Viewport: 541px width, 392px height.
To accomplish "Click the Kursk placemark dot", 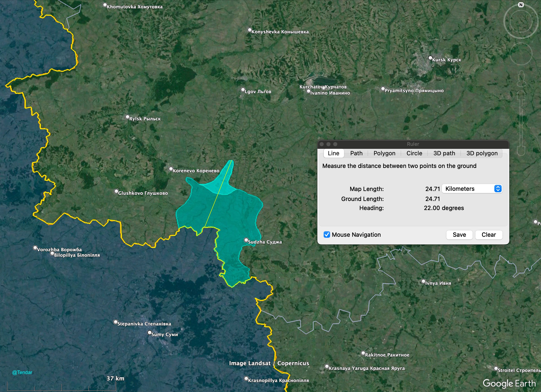I will 430,58.
